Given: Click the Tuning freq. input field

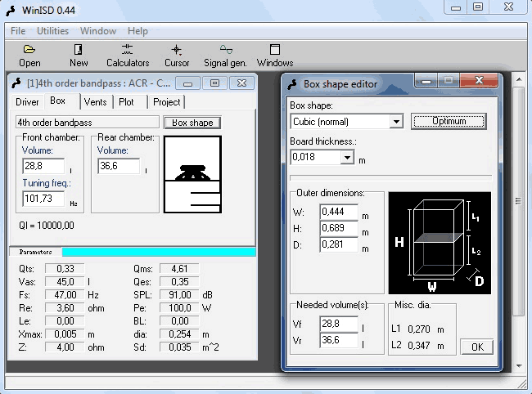Looking at the screenshot, I should click(43, 199).
